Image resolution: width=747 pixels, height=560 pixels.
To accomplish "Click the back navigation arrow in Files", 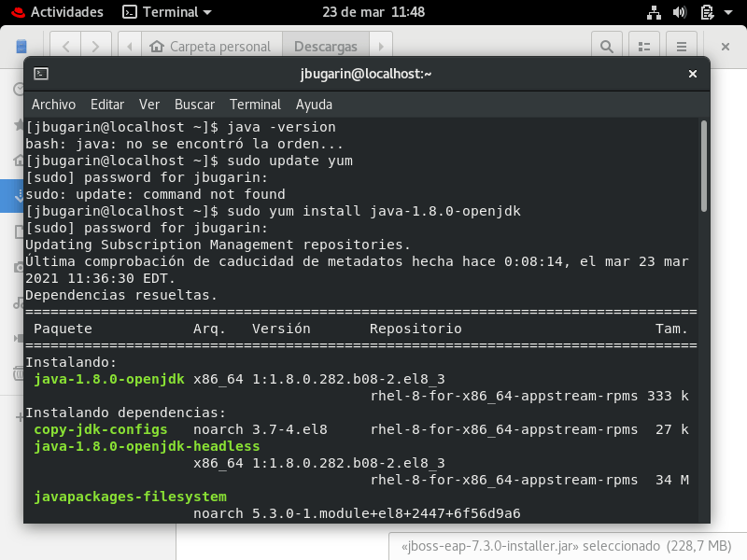I will coord(64,45).
